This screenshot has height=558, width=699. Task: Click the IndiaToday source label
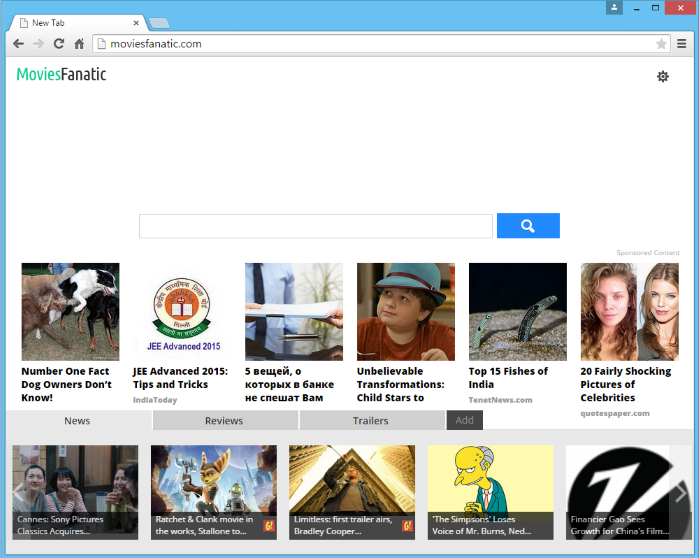click(x=155, y=400)
